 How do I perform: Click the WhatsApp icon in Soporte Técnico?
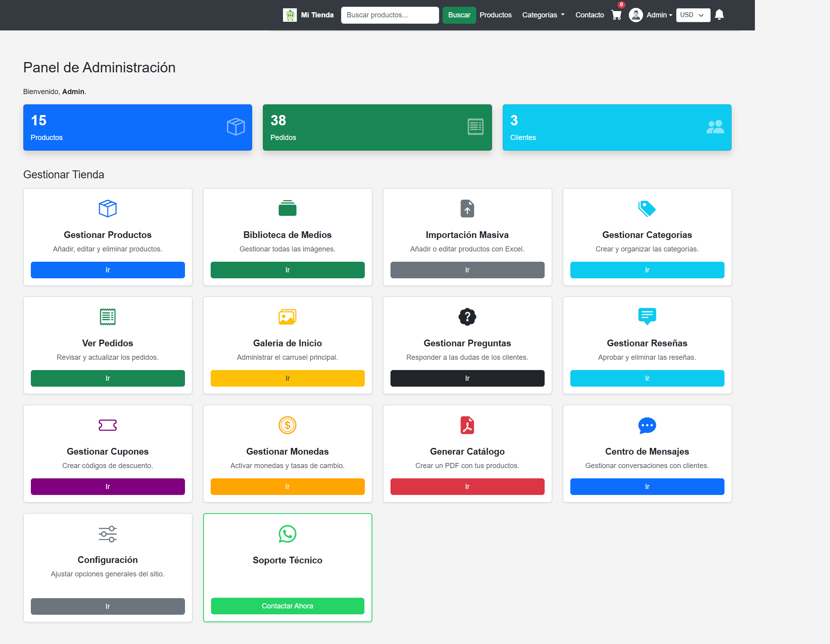(x=287, y=534)
